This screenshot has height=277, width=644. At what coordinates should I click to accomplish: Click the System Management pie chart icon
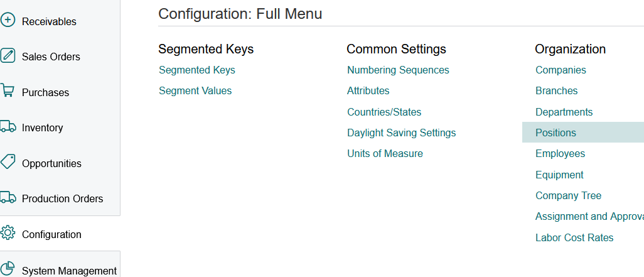click(8, 269)
